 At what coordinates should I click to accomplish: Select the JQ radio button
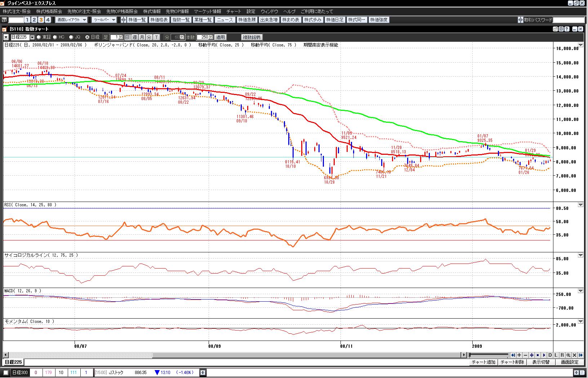tap(71, 37)
